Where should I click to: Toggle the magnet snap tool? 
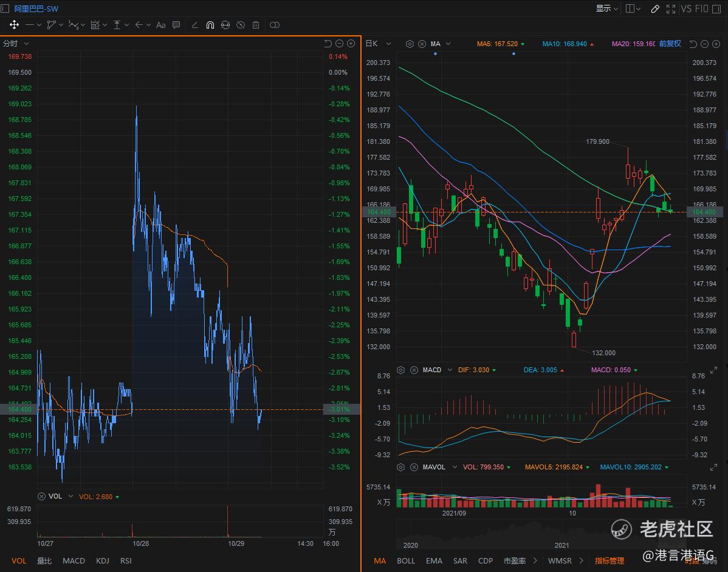click(x=210, y=25)
